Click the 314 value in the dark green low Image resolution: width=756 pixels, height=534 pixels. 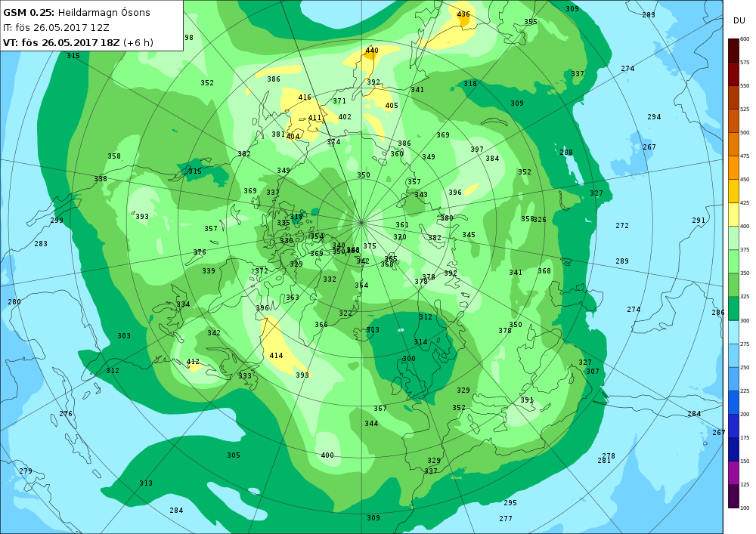click(x=420, y=342)
